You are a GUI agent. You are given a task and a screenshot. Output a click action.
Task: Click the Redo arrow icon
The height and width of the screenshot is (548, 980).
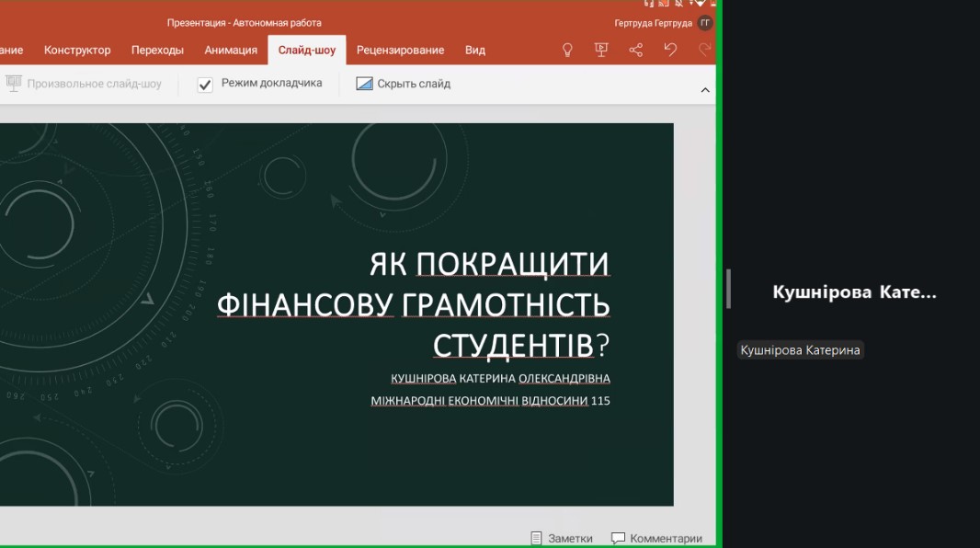pos(705,50)
